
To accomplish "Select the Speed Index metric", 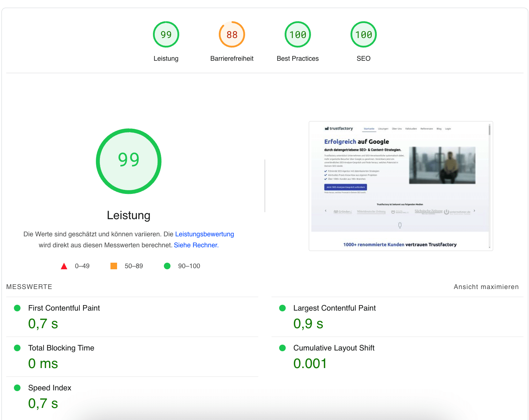I will (x=49, y=388).
